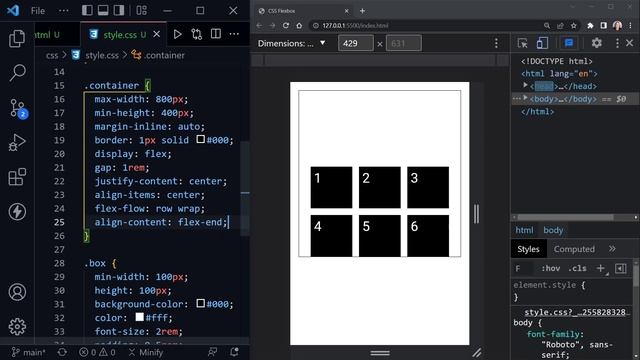This screenshot has width=640, height=360.
Task: Open the Search view in VS Code
Action: (17, 73)
